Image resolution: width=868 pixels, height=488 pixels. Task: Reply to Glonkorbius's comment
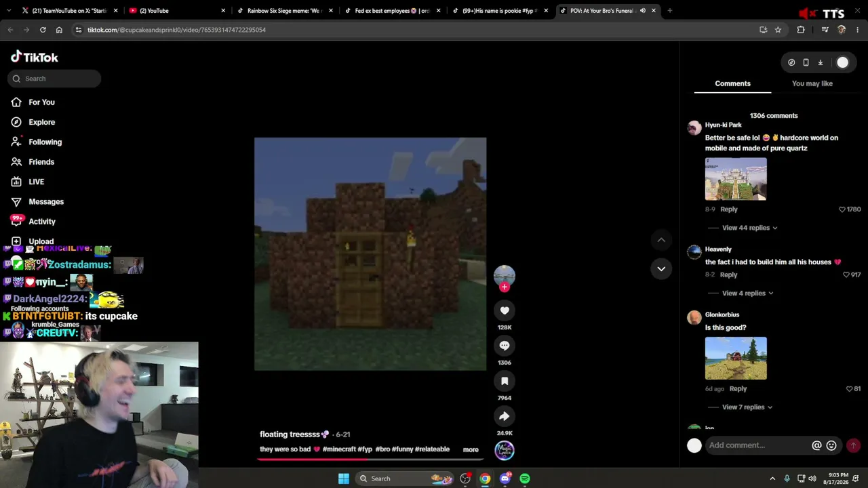tap(738, 389)
